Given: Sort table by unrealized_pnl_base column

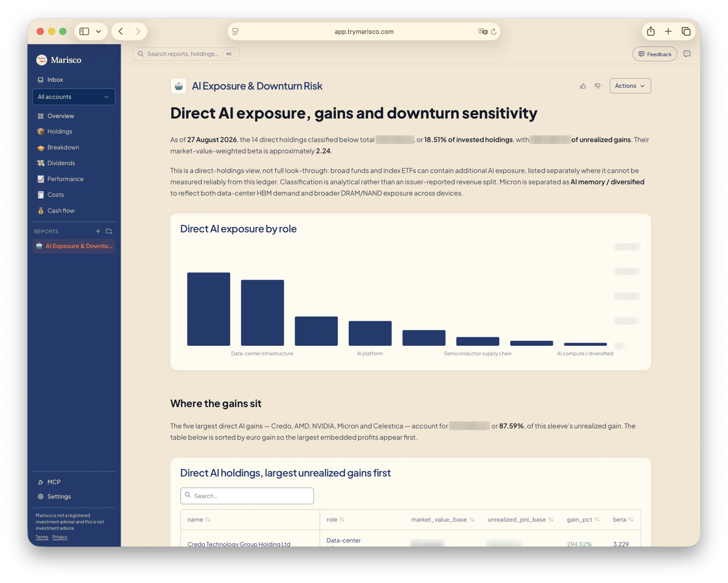Looking at the screenshot, I should (x=521, y=520).
